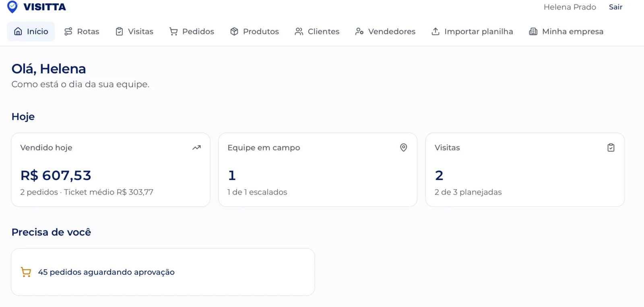Click the house icon beside Início

18,31
